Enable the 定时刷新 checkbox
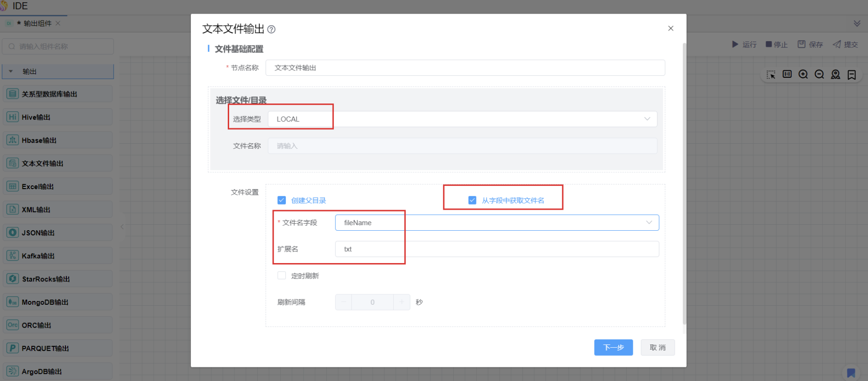Screen dimensions: 868x381 coord(282,276)
